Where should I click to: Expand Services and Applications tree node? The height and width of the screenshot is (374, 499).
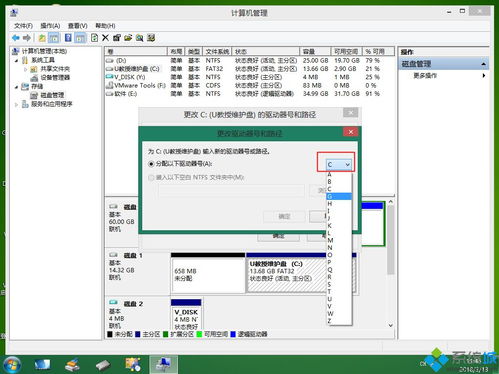pos(16,105)
